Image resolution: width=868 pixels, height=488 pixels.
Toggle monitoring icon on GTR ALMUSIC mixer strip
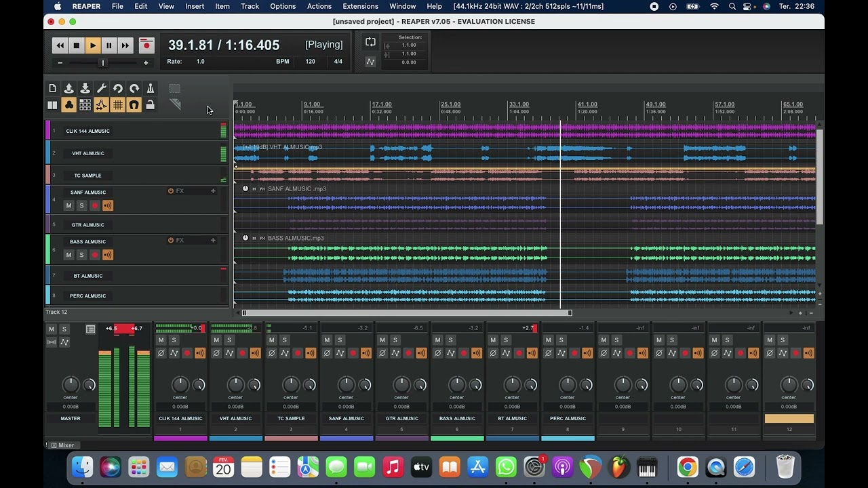tap(421, 353)
